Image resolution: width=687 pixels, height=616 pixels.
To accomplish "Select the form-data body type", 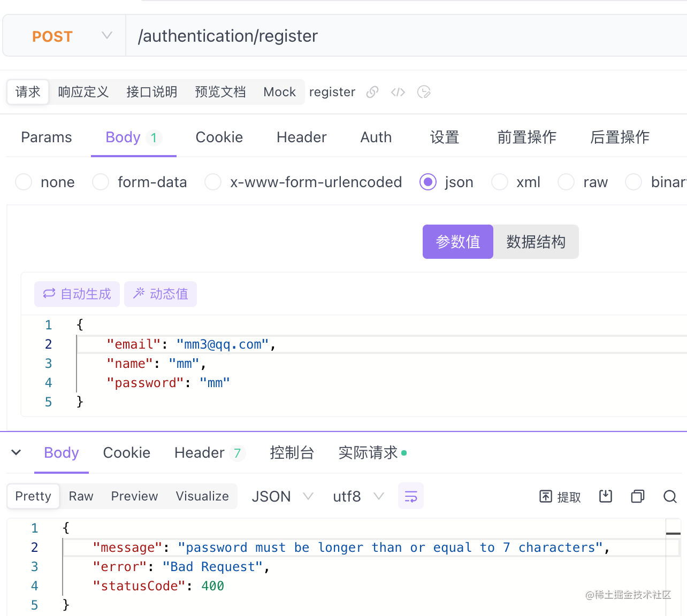I will 140,182.
